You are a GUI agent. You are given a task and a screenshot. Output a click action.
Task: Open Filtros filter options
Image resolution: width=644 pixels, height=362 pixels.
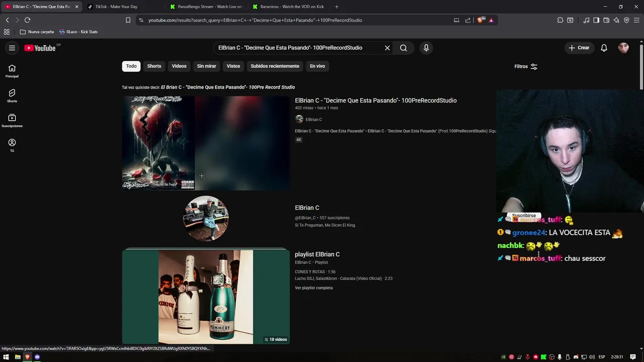tap(526, 66)
